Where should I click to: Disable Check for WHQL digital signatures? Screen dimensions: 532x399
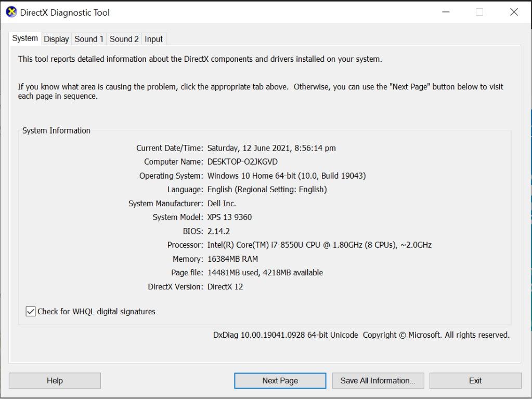[30, 311]
